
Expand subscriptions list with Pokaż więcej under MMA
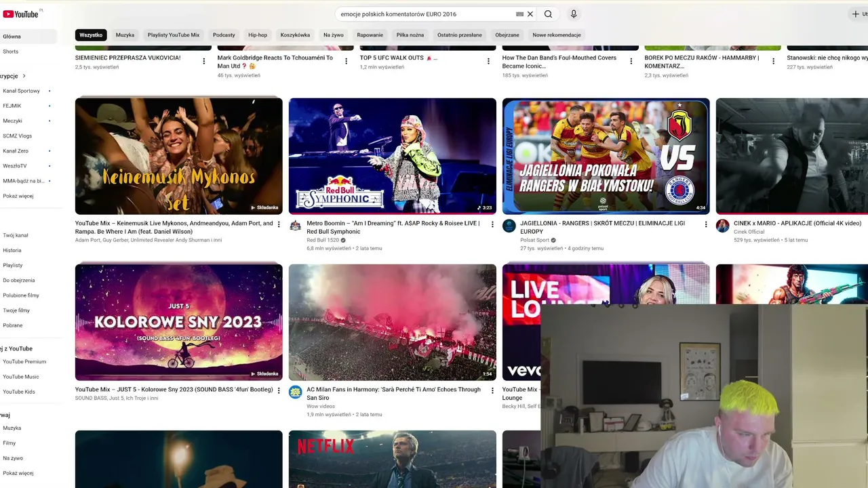[18, 196]
